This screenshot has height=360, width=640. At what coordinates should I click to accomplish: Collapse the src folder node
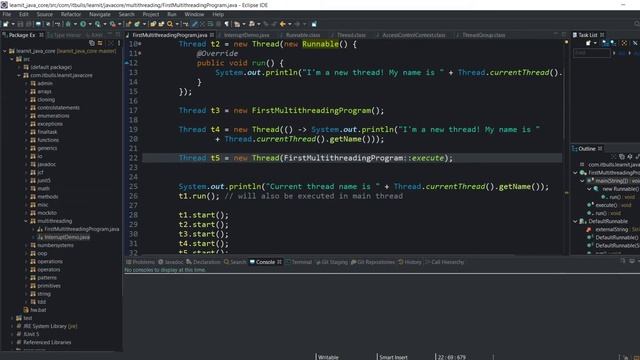coord(12,59)
